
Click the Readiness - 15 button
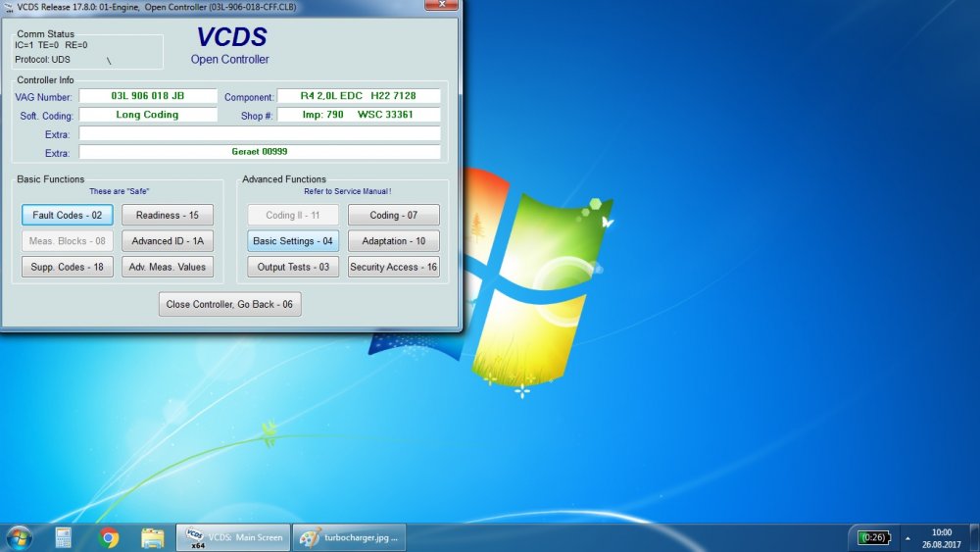(168, 215)
